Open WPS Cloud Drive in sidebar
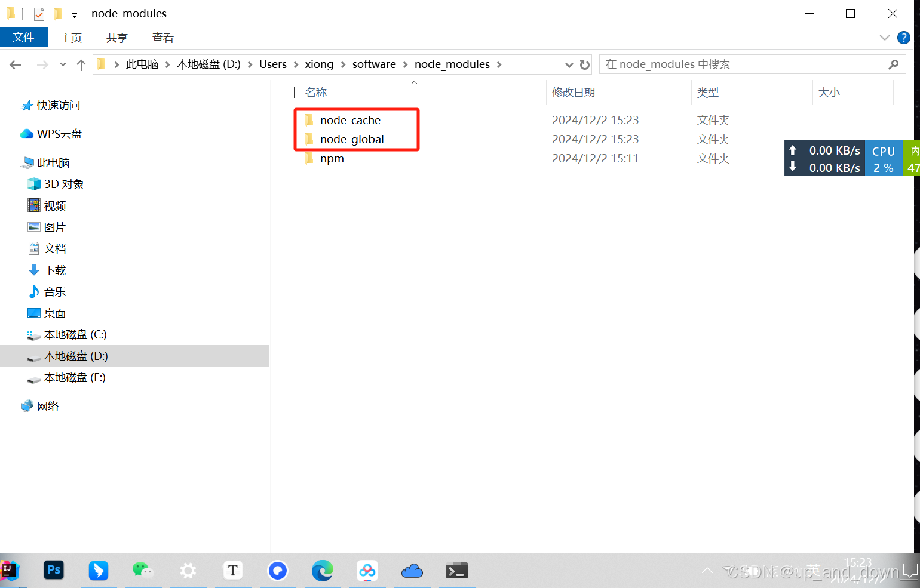Image resolution: width=920 pixels, height=588 pixels. pos(51,134)
